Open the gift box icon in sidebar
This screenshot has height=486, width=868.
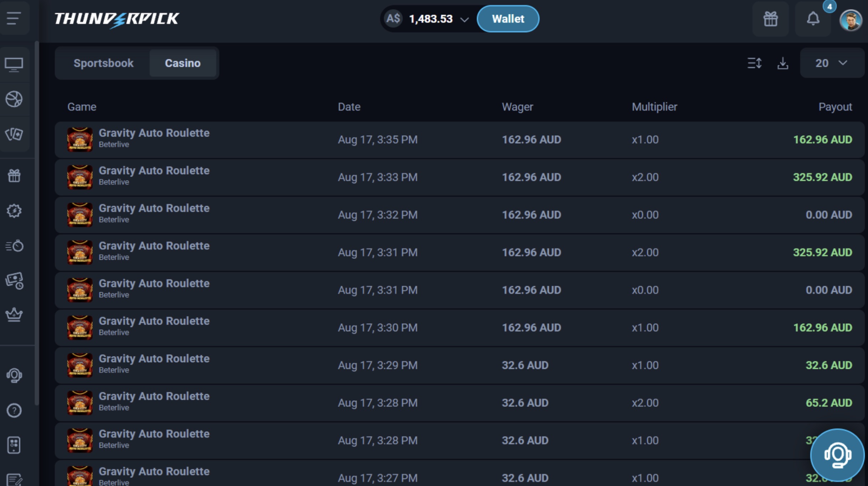pos(14,176)
